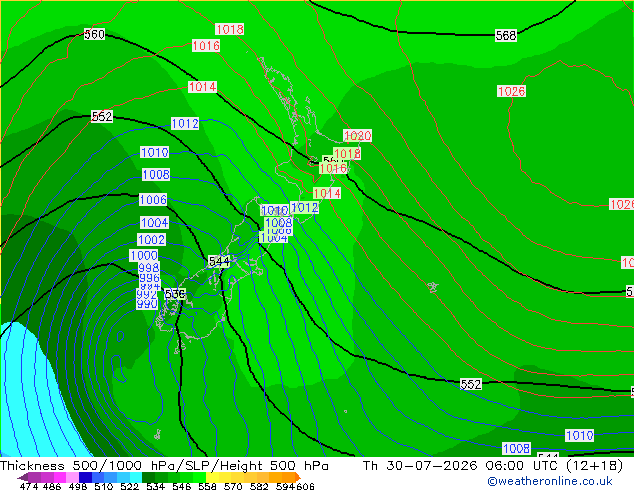Pick the cyan legend swatch near 522
634x490 pixels.
click(x=136, y=477)
